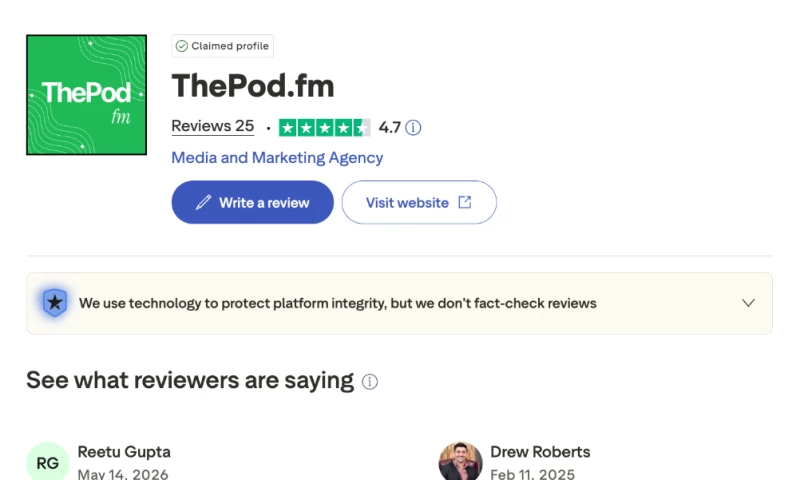Open info icon beside See what reviewers are saying

[370, 382]
